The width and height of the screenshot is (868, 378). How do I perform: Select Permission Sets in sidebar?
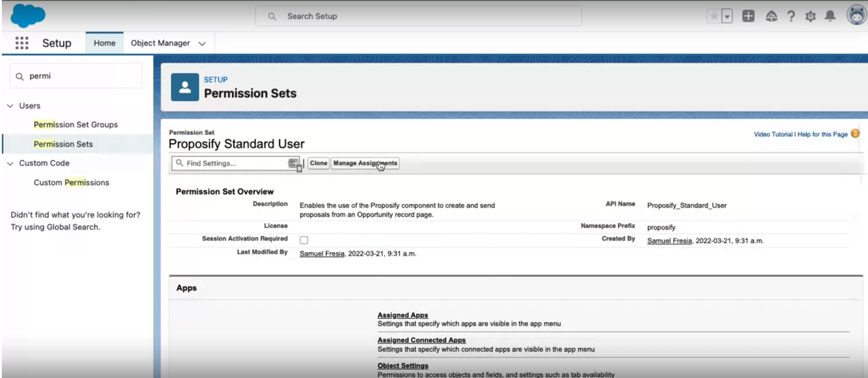pyautogui.click(x=63, y=144)
